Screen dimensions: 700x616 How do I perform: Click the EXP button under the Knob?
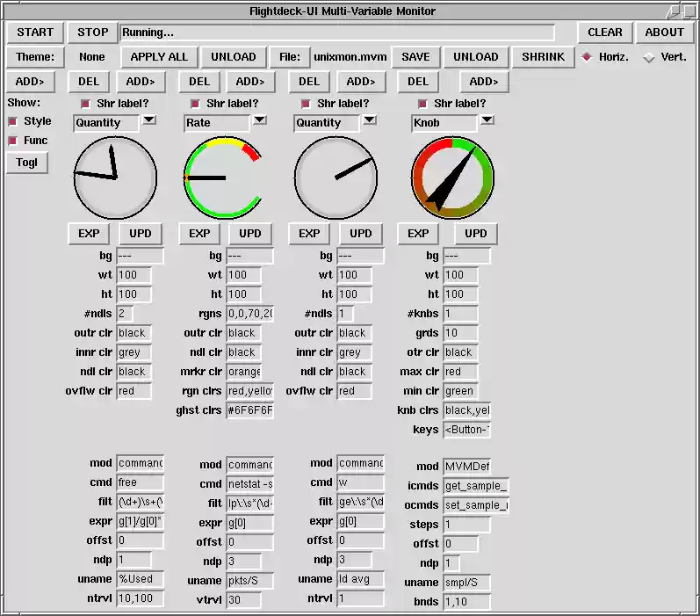coord(418,234)
